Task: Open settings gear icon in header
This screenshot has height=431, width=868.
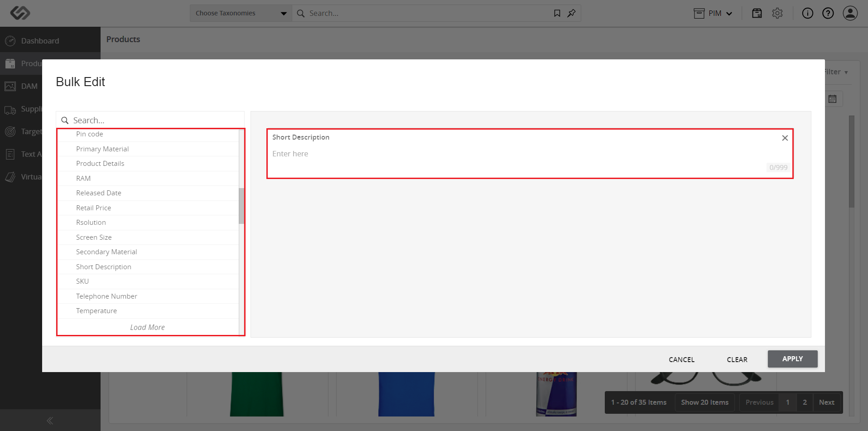Action: pyautogui.click(x=777, y=13)
